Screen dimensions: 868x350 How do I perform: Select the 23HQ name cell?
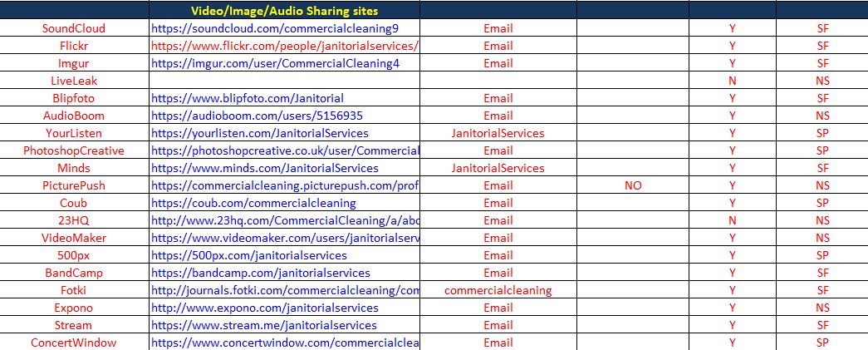tap(74, 220)
